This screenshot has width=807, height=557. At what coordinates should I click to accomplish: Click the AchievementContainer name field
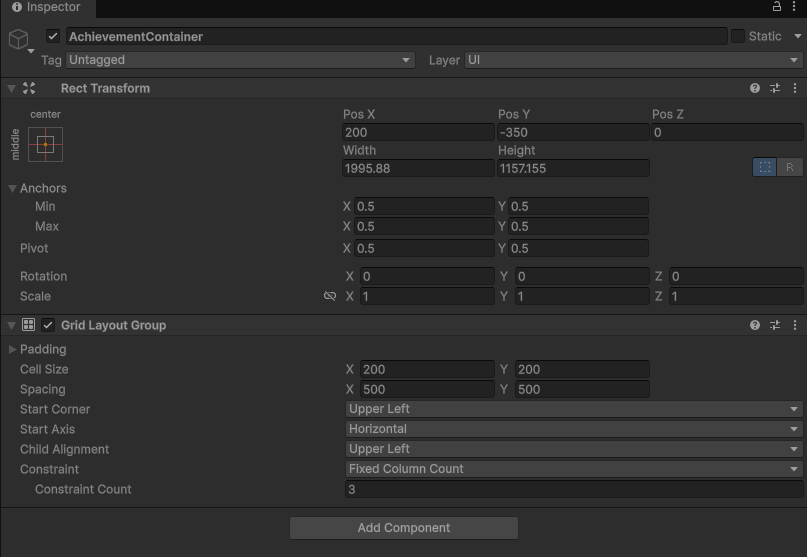click(x=396, y=36)
